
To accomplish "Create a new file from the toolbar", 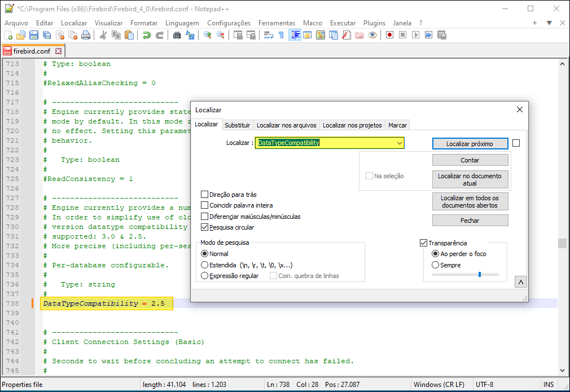I will [x=8, y=35].
